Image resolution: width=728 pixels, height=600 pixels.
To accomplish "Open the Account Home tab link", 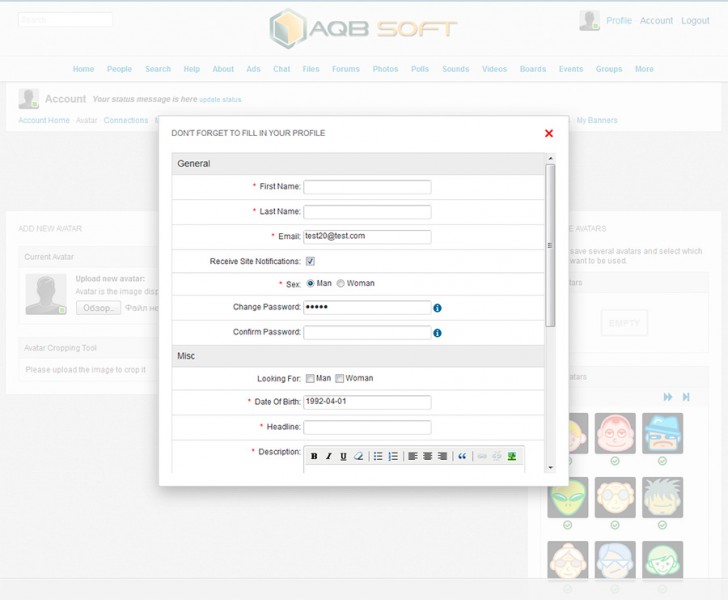I will [x=44, y=120].
